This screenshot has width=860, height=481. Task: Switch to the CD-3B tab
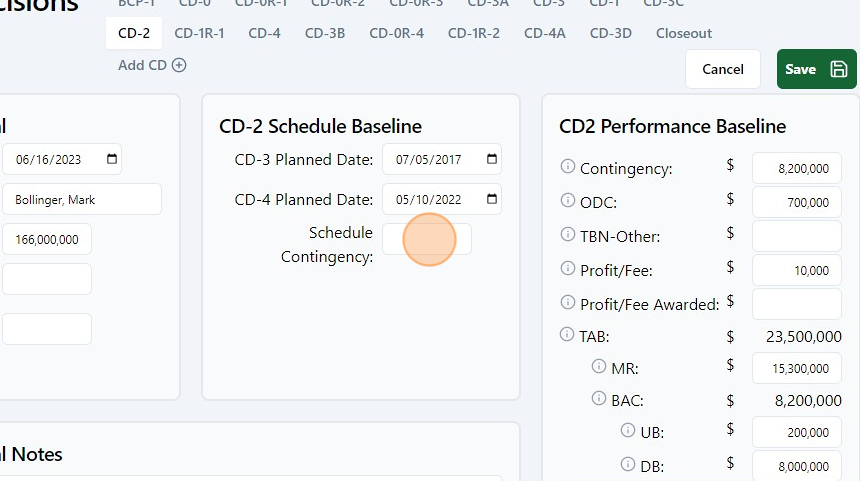point(325,33)
